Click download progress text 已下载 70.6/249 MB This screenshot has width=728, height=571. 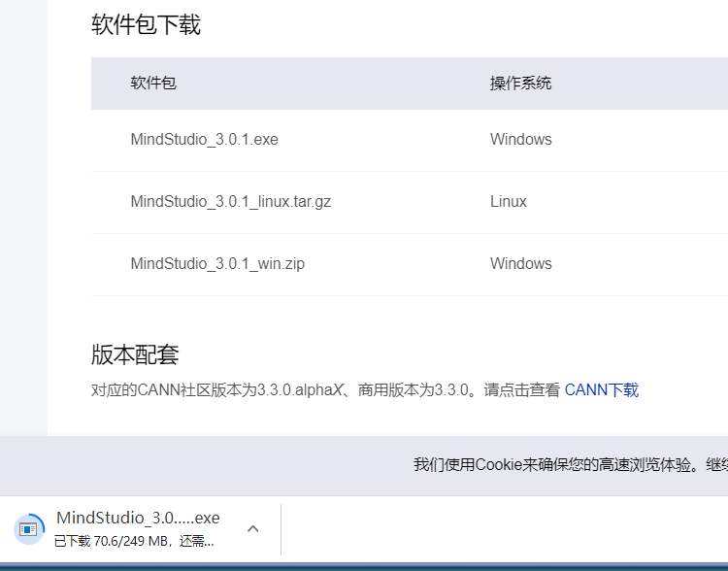point(134,541)
